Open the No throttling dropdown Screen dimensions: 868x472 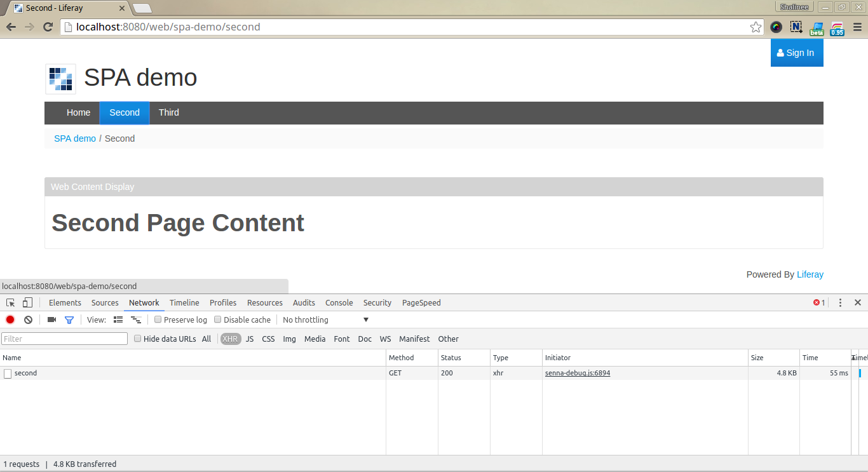(x=325, y=320)
